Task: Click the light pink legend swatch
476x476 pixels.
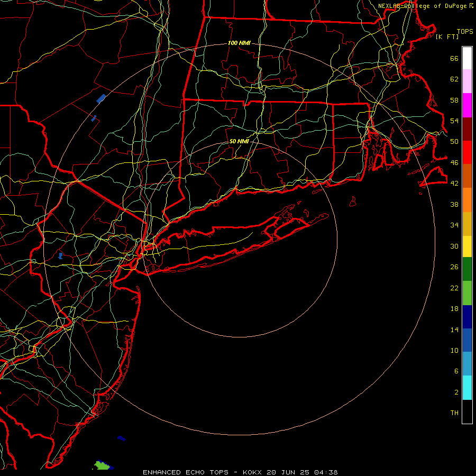Action: (467, 81)
